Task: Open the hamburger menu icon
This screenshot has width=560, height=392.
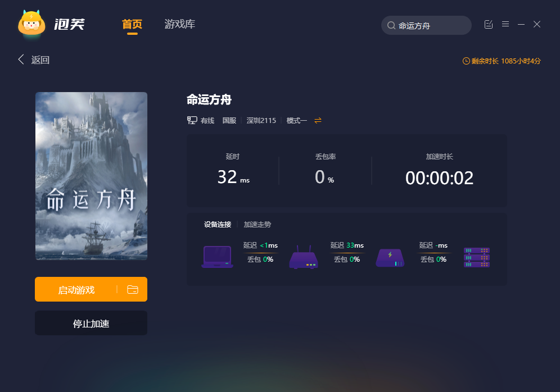Action: pyautogui.click(x=505, y=24)
